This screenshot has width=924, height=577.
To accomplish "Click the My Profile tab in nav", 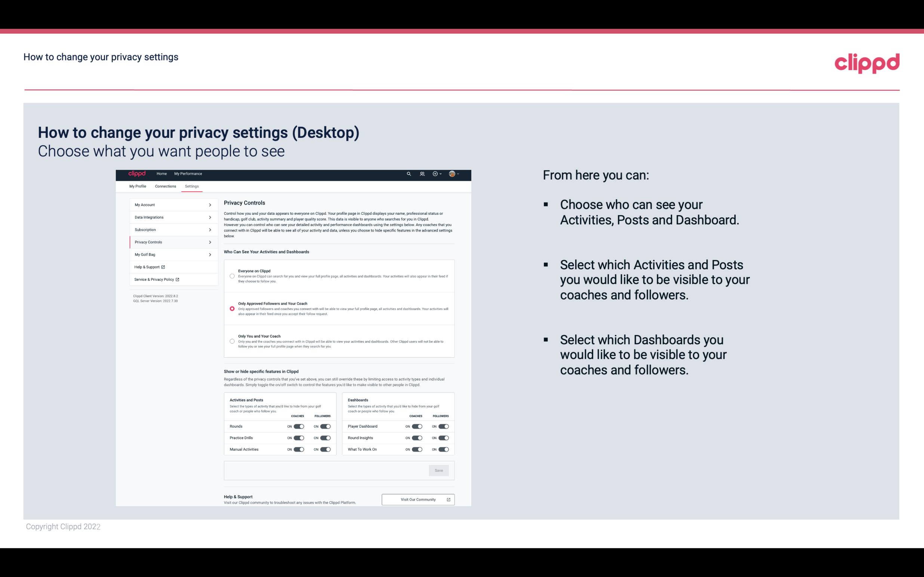I will 138,186.
